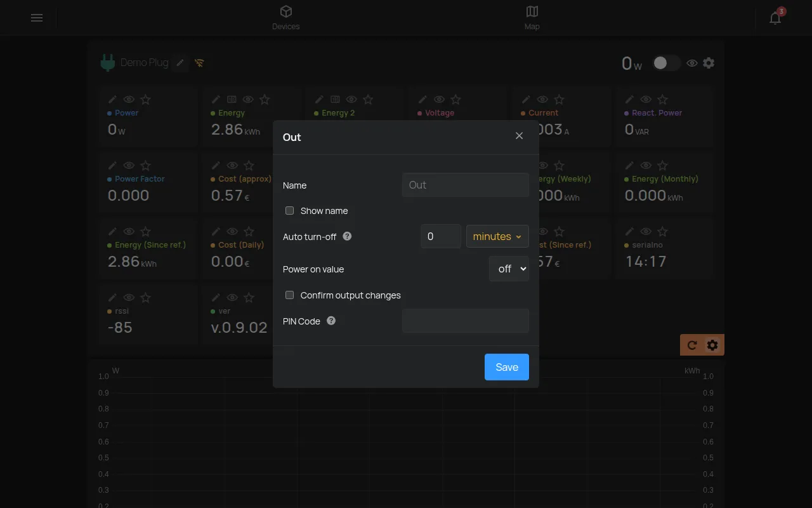Screen dimensions: 812x508
Task: Click the Demo Plug device title
Action: tap(145, 63)
